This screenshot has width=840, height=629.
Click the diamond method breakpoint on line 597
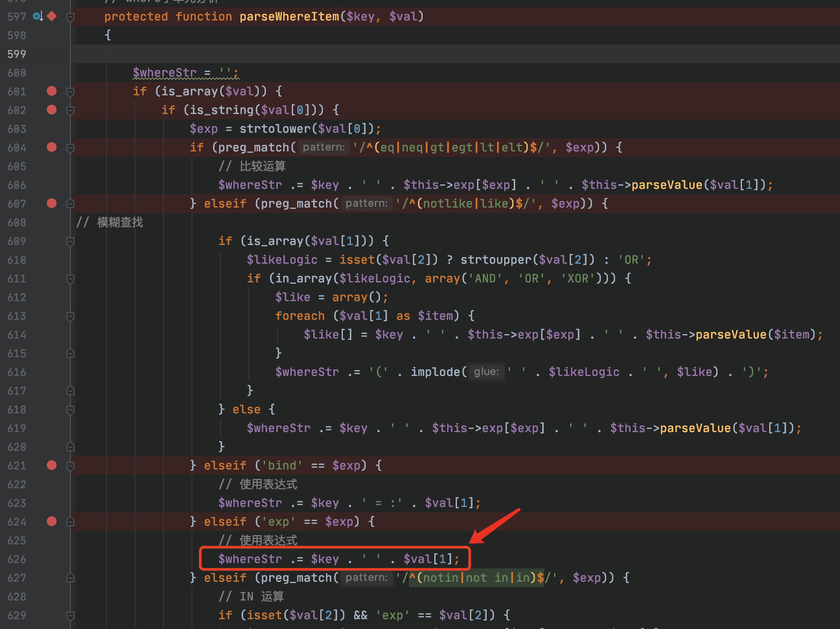point(52,16)
